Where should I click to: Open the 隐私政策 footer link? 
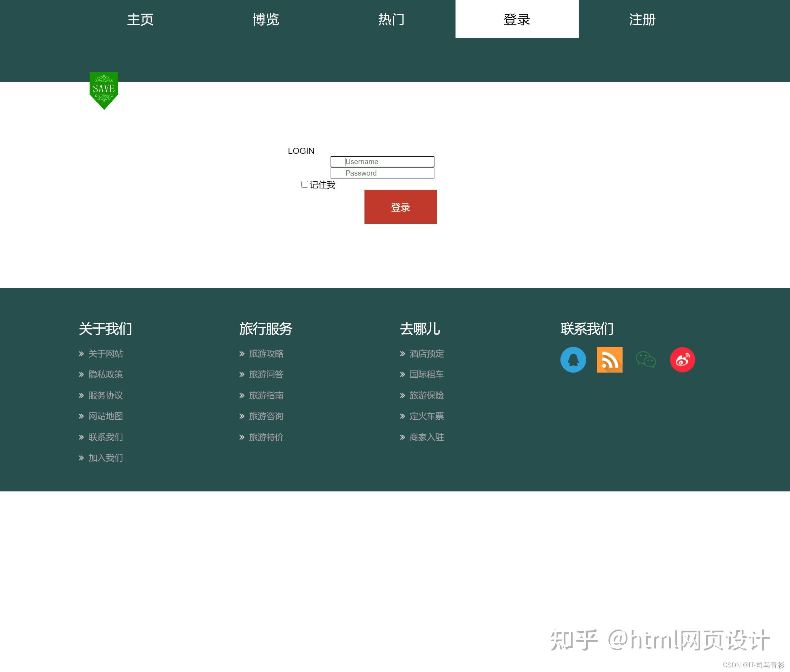pos(106,374)
